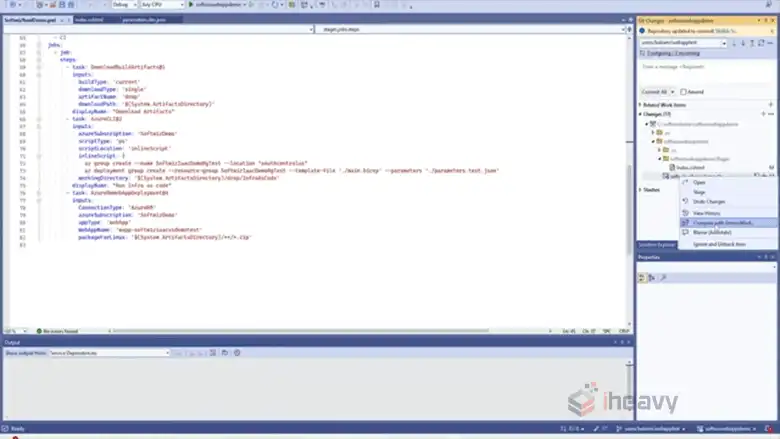Click the branch name in the status bar

(651, 429)
